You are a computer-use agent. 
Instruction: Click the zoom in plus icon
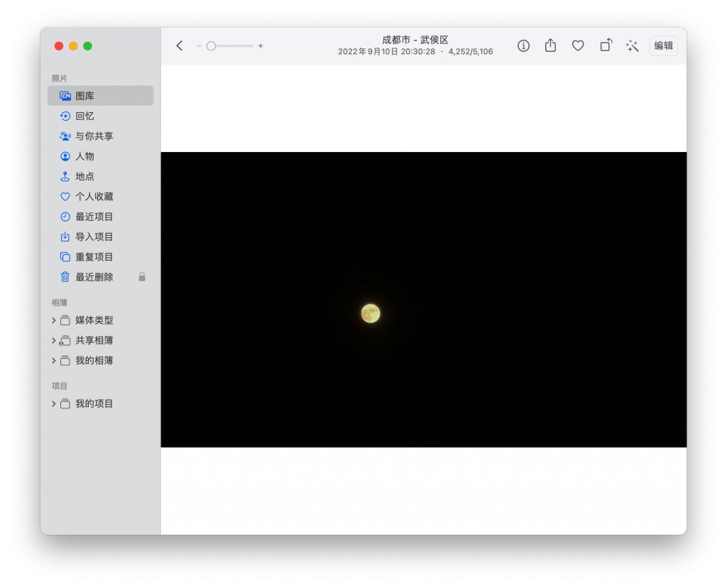coord(261,46)
